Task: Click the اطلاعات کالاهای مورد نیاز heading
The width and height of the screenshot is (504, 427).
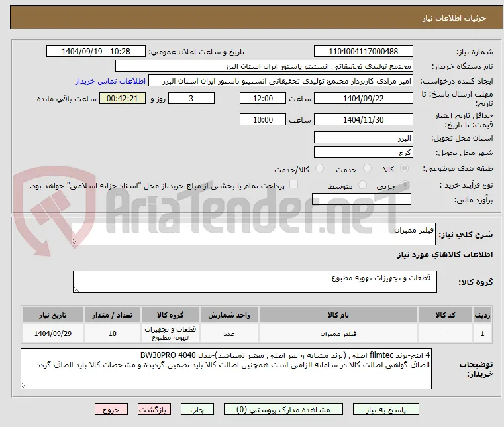Action: [x=445, y=255]
